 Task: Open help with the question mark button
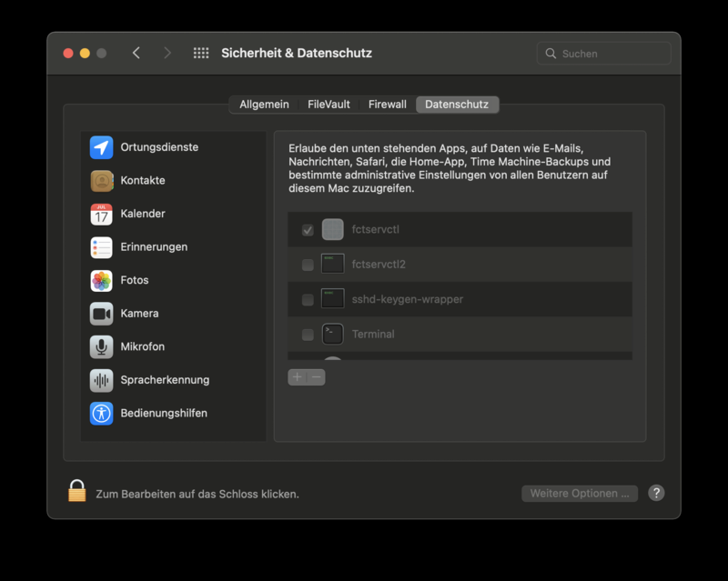656,493
